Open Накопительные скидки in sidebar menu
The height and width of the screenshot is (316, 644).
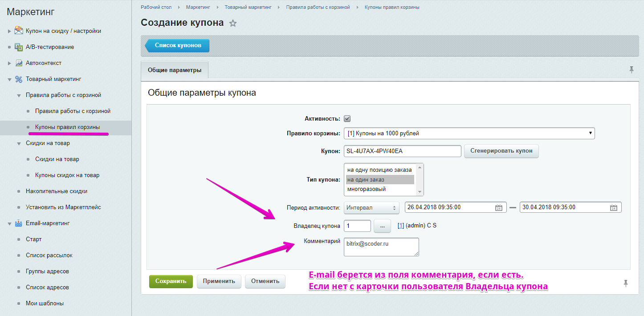57,191
